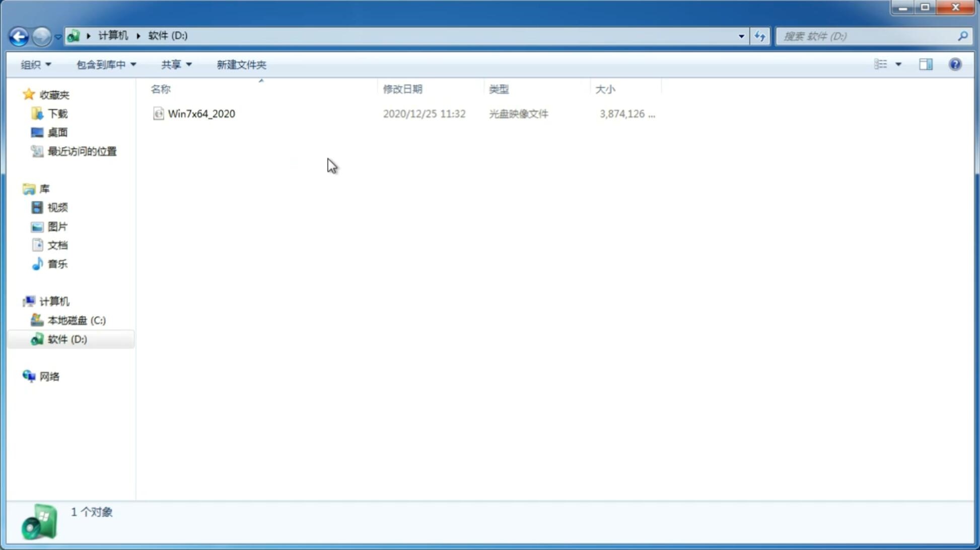Image resolution: width=980 pixels, height=550 pixels.
Task: Select 本地磁盘 (C:) drive
Action: pos(76,320)
